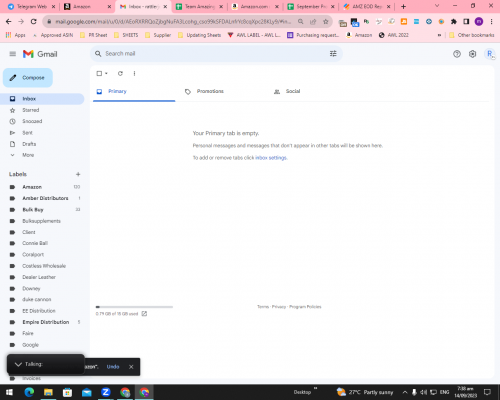Viewport: 500px width, 400px height.
Task: Open the select dropdown arrow
Action: pos(106,73)
